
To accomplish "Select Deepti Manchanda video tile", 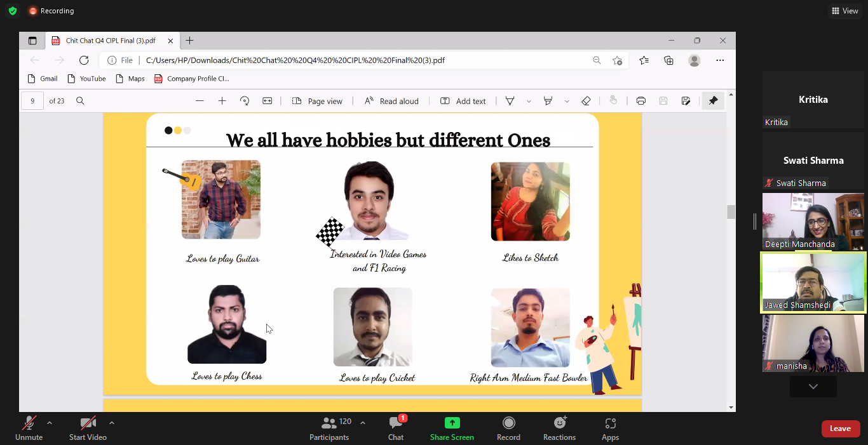I will [x=813, y=221].
